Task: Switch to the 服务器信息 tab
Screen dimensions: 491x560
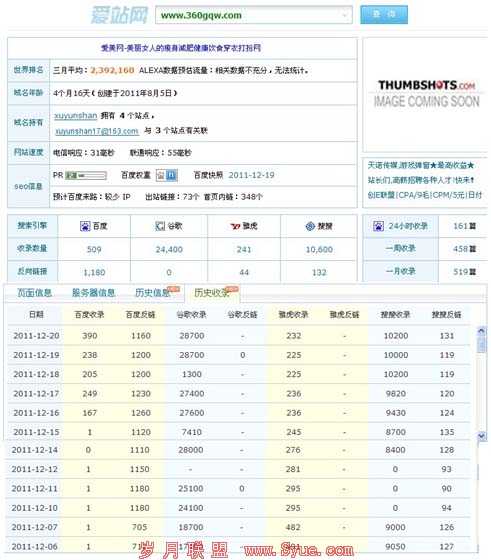Action: point(94,293)
